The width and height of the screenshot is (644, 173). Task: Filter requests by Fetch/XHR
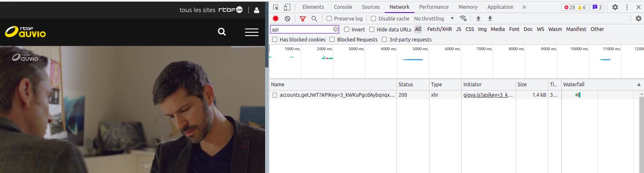click(x=439, y=29)
